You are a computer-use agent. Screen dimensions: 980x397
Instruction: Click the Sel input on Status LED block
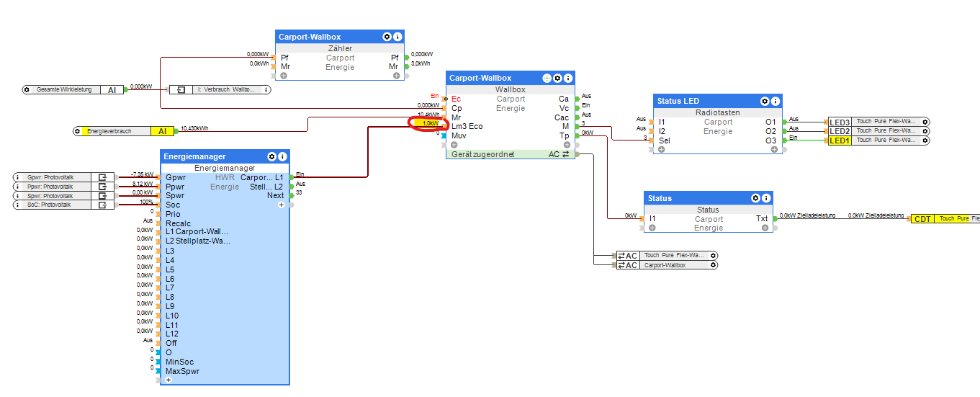pos(665,140)
